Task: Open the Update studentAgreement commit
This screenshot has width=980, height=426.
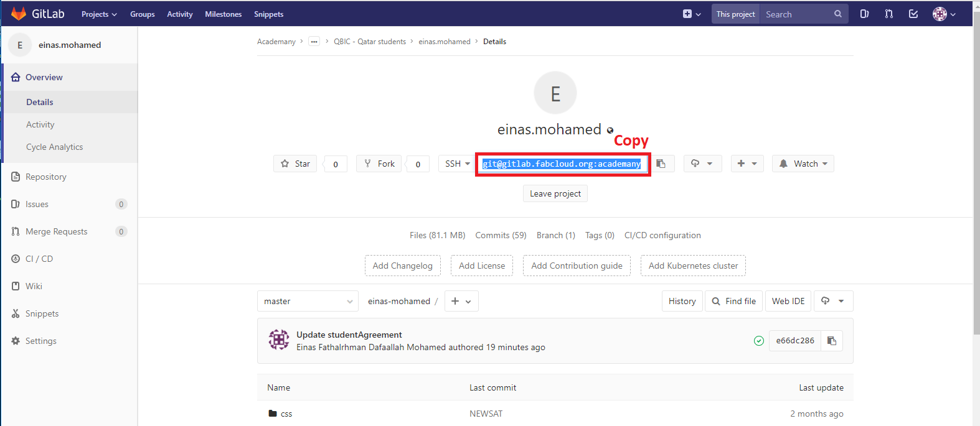Action: [349, 335]
